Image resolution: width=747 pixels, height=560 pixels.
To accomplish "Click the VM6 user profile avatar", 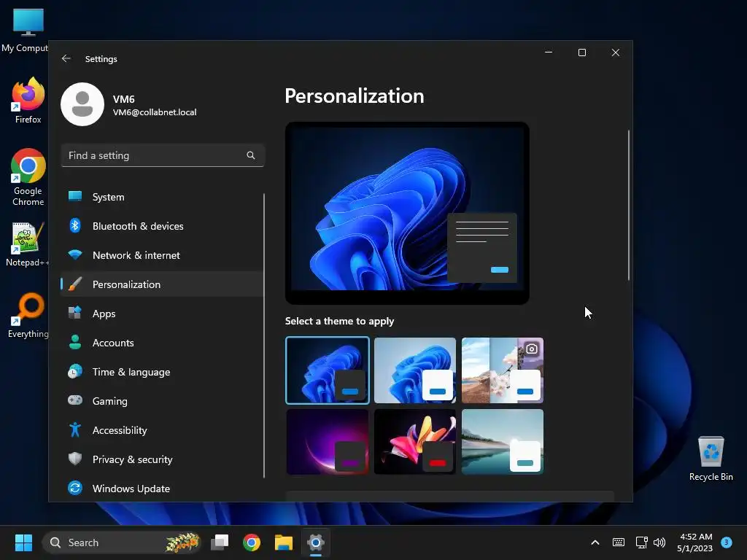I will [82, 104].
